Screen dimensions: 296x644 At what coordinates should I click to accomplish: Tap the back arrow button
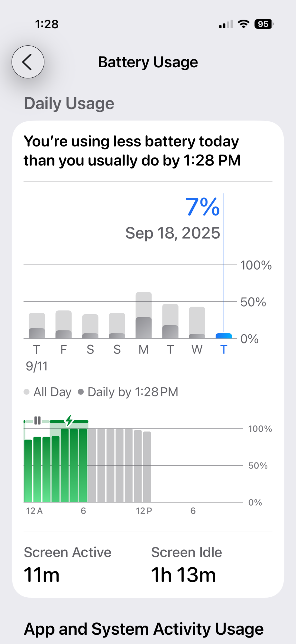[28, 62]
